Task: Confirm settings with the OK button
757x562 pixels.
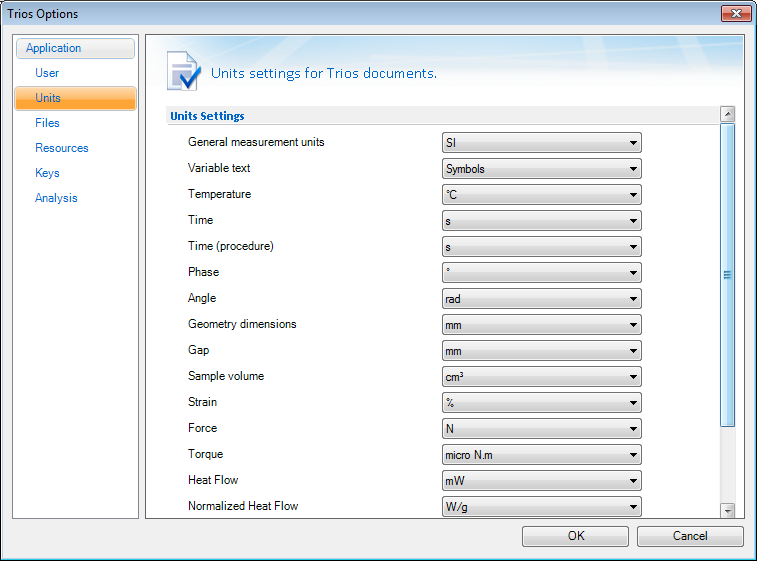Action: 575,536
